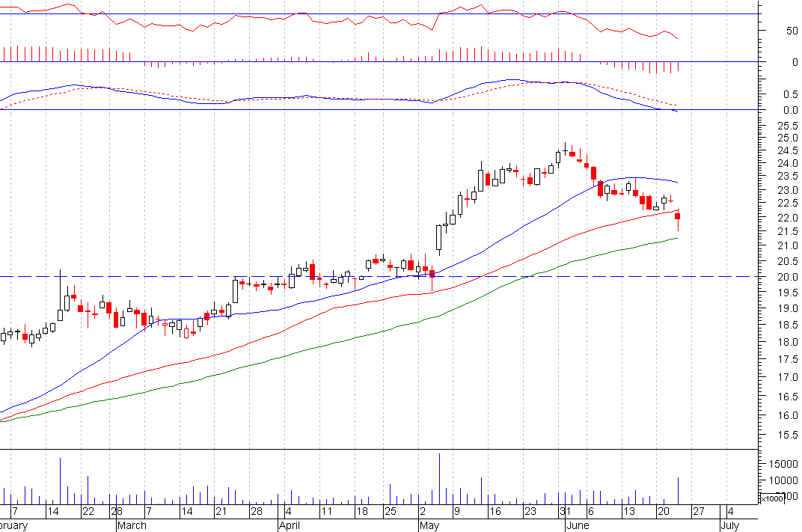Click the 16.5 price axis label
The height and width of the screenshot is (532, 802).
pyautogui.click(x=787, y=397)
